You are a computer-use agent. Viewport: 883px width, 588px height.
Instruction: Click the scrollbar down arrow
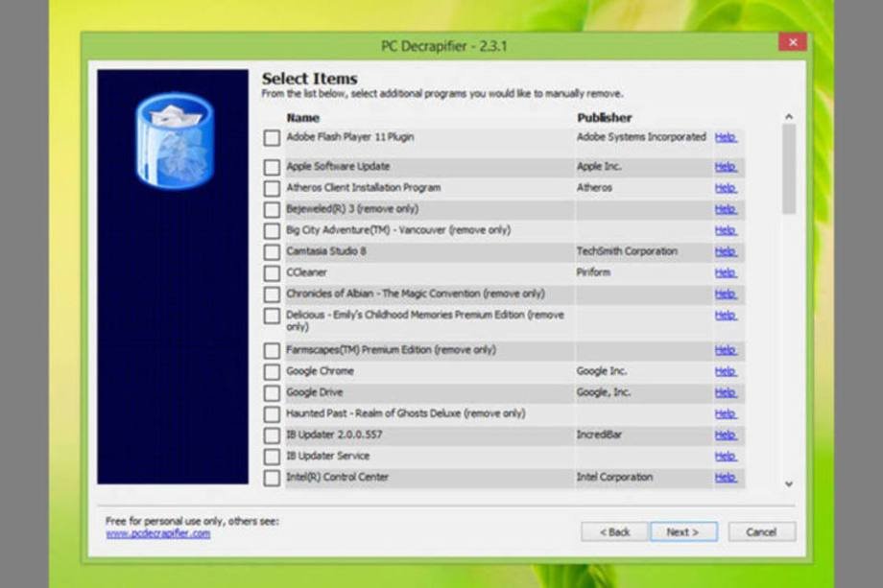click(789, 484)
